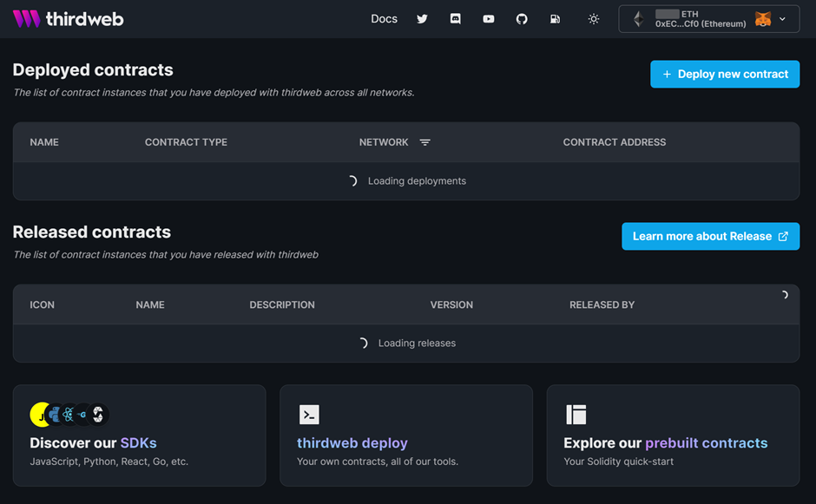Click the Released contracts heading
The image size is (816, 504).
click(92, 232)
